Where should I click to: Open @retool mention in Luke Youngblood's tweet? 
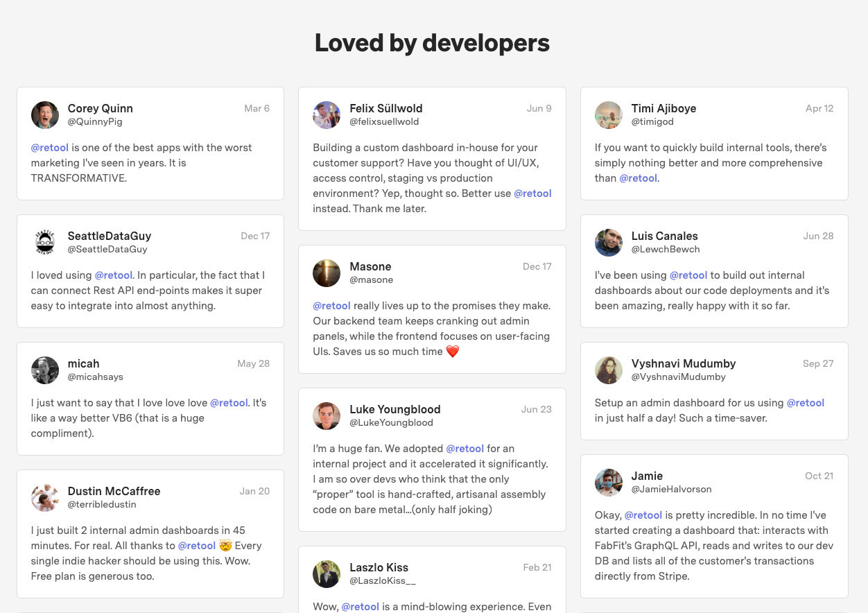[x=465, y=449]
